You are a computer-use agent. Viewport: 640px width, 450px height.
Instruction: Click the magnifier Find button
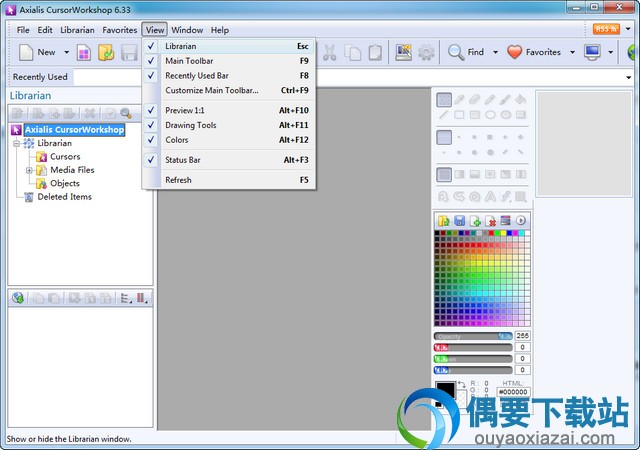click(466, 52)
